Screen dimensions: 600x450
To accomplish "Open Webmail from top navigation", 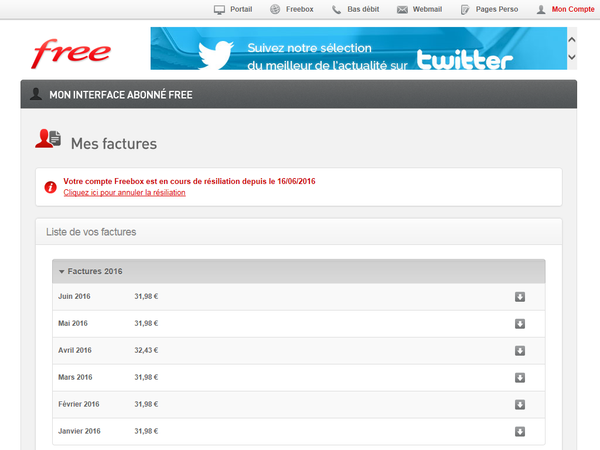I will [x=419, y=10].
